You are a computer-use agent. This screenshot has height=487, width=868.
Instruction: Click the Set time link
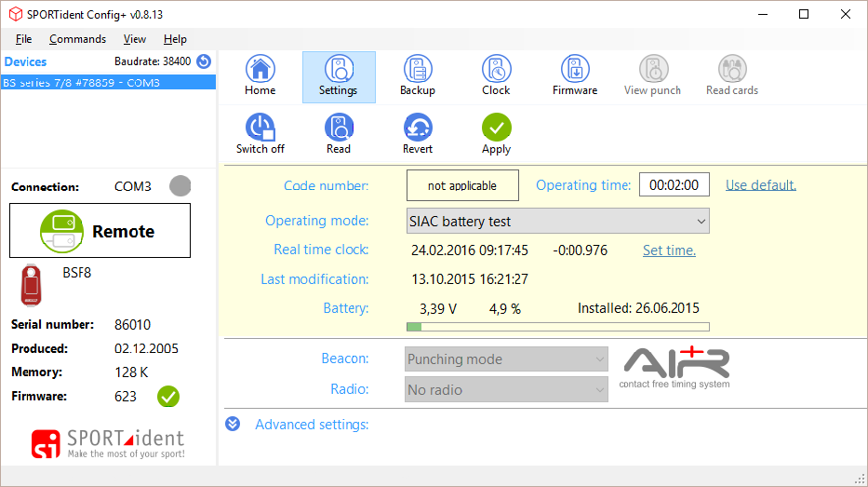coord(669,250)
